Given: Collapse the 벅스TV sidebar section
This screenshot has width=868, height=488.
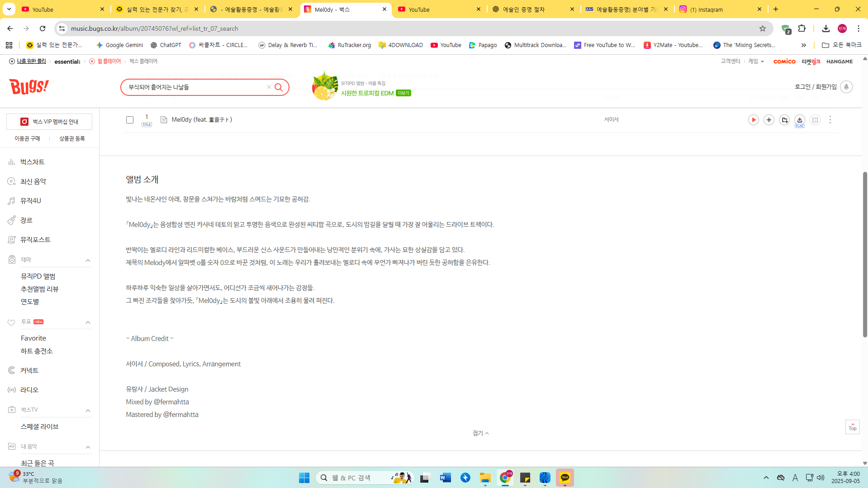Looking at the screenshot, I should (x=88, y=410).
